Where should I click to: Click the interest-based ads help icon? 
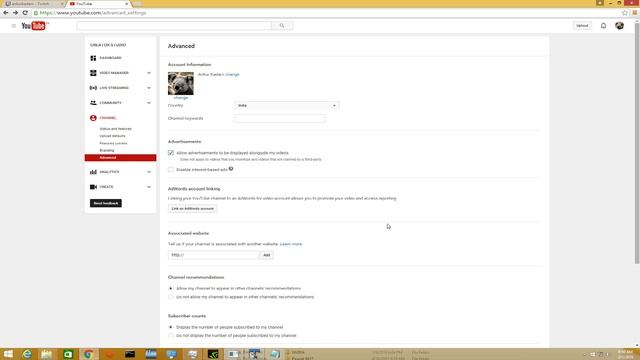[x=231, y=169]
